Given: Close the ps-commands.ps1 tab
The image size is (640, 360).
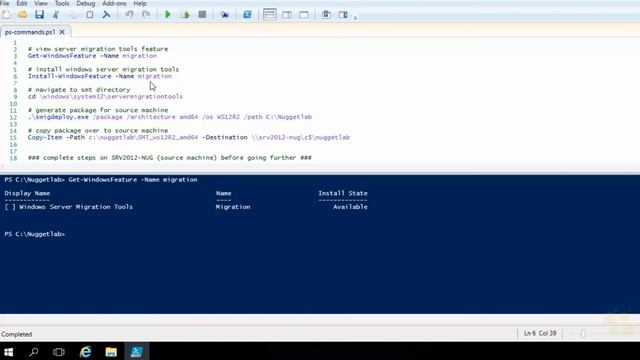Looking at the screenshot, I should click(x=62, y=32).
